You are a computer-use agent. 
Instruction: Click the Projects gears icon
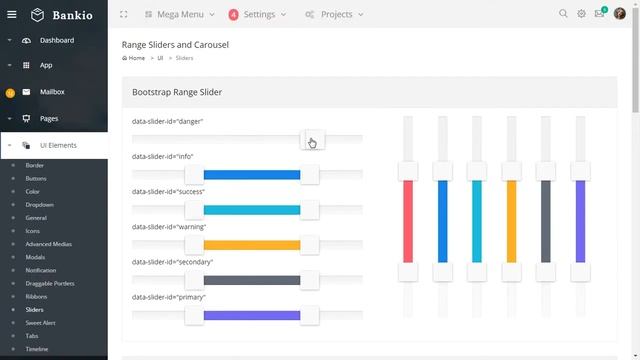tap(310, 14)
